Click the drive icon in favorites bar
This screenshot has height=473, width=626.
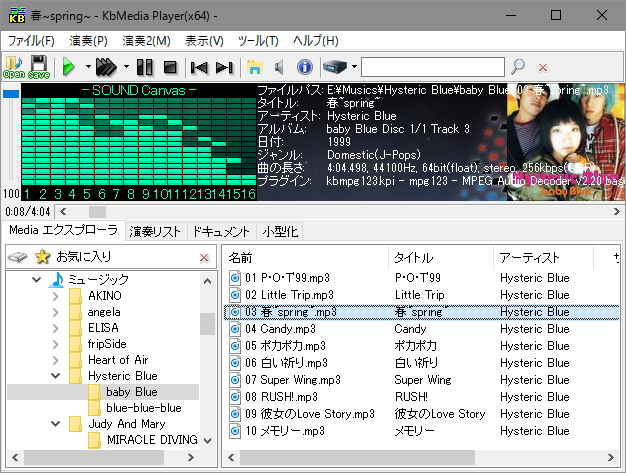[x=18, y=257]
